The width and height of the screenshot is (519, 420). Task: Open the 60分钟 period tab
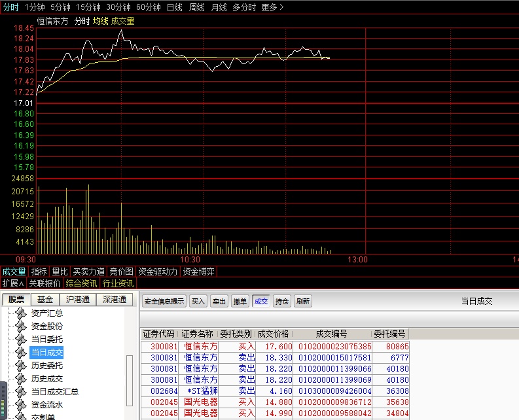pyautogui.click(x=149, y=7)
